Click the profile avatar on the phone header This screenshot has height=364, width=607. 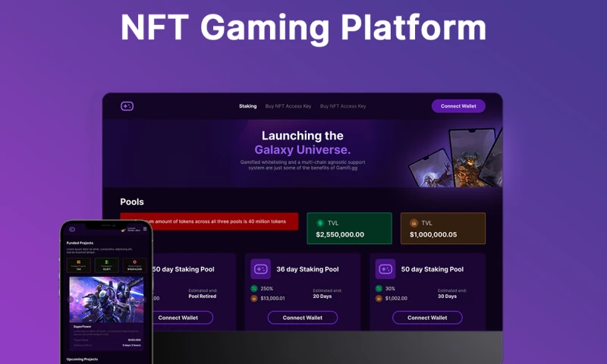124,230
